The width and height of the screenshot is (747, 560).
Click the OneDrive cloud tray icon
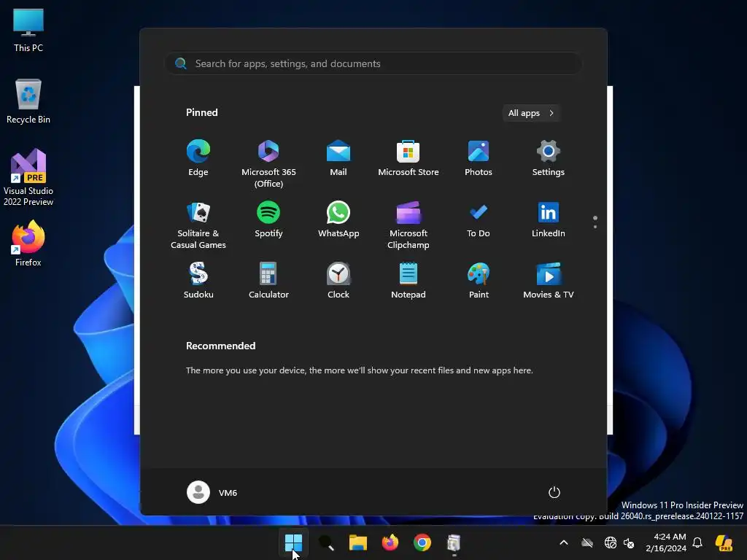click(x=587, y=542)
